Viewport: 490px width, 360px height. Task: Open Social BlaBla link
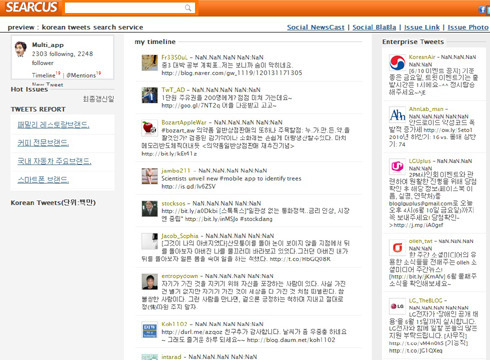[374, 27]
